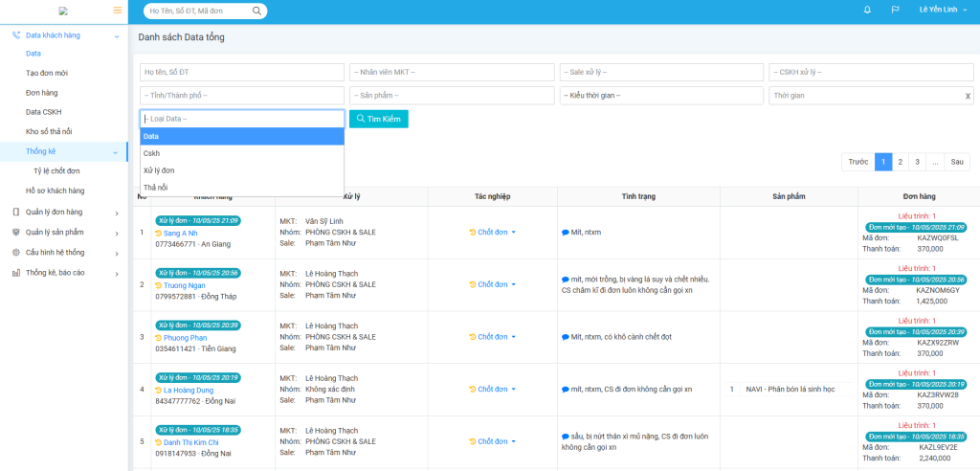This screenshot has height=471, width=980.
Task: Click the Tìm Kiếm search button
Action: point(378,119)
